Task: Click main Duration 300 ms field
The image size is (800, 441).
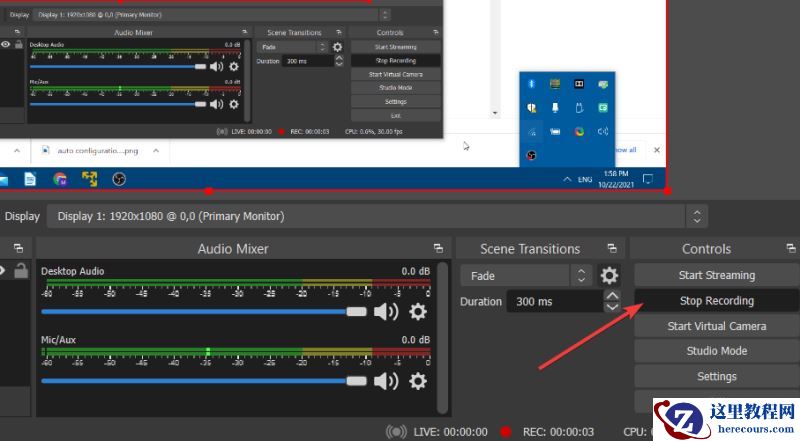Action: coord(555,301)
